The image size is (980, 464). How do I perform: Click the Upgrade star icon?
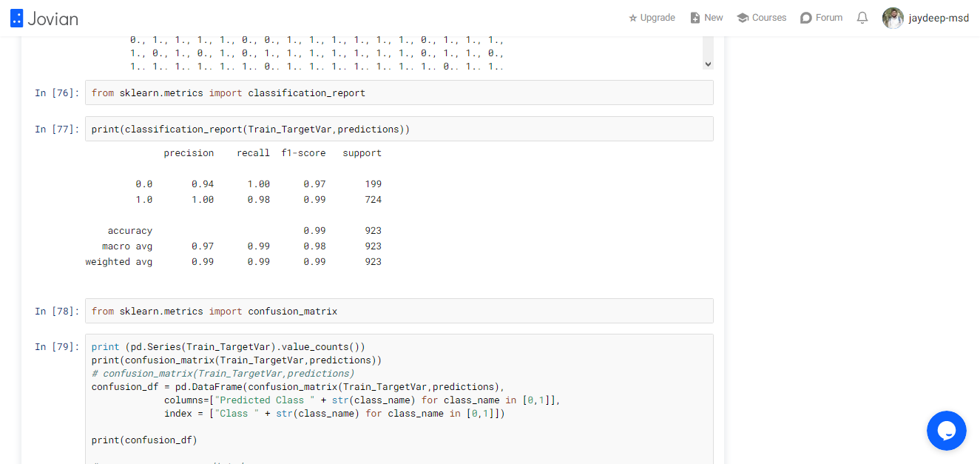[633, 18]
